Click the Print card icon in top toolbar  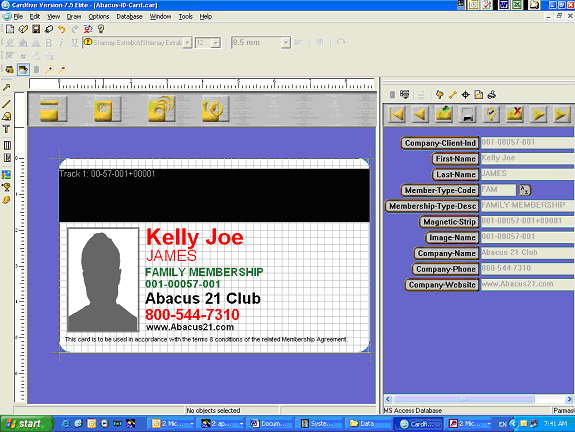[x=49, y=29]
